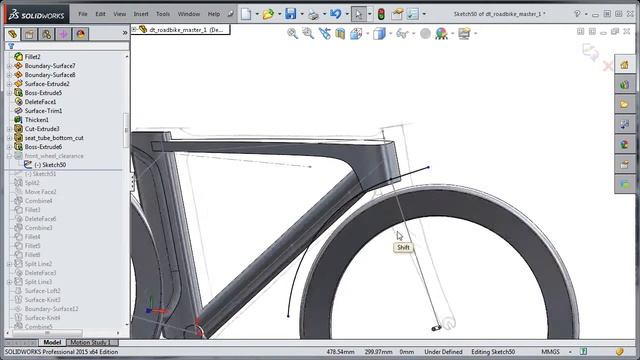Click the New document icon
This screenshot has width=640, height=360.
click(246, 14)
